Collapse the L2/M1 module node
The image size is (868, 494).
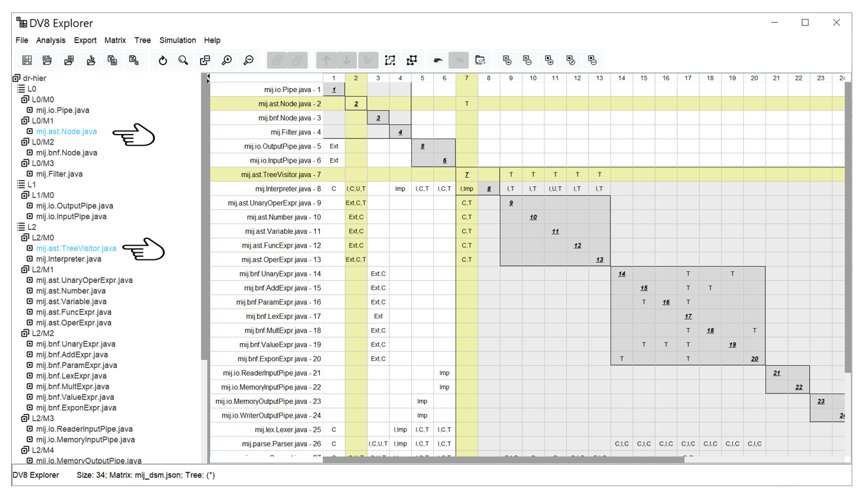[x=25, y=269]
